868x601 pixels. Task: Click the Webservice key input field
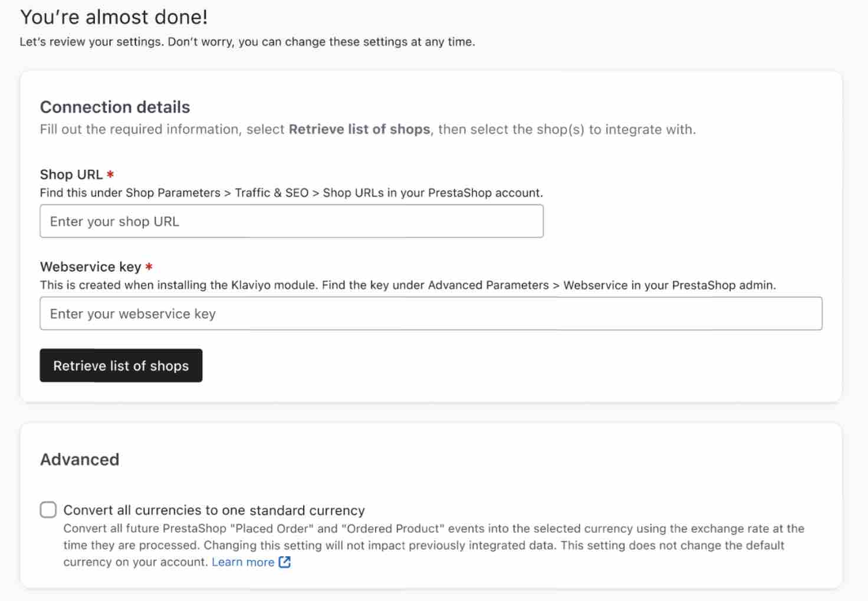pyautogui.click(x=431, y=313)
